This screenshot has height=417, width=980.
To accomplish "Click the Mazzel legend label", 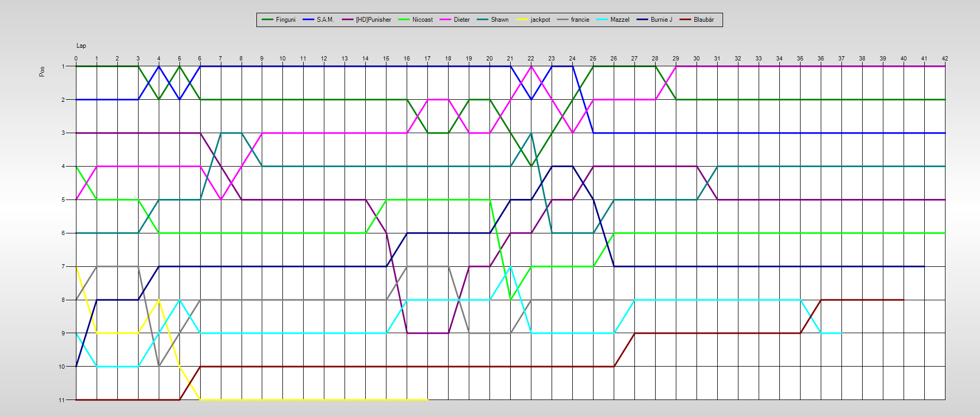I will point(620,20).
